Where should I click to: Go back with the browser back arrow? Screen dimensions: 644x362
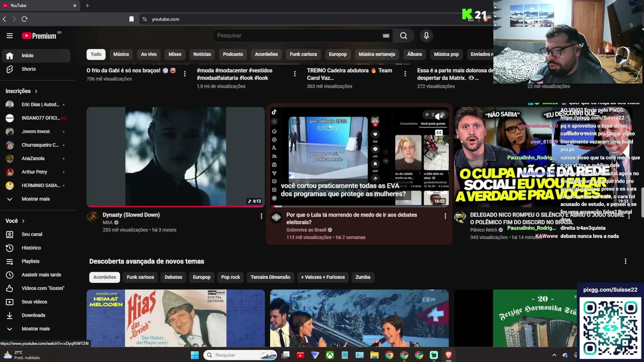click(5, 19)
